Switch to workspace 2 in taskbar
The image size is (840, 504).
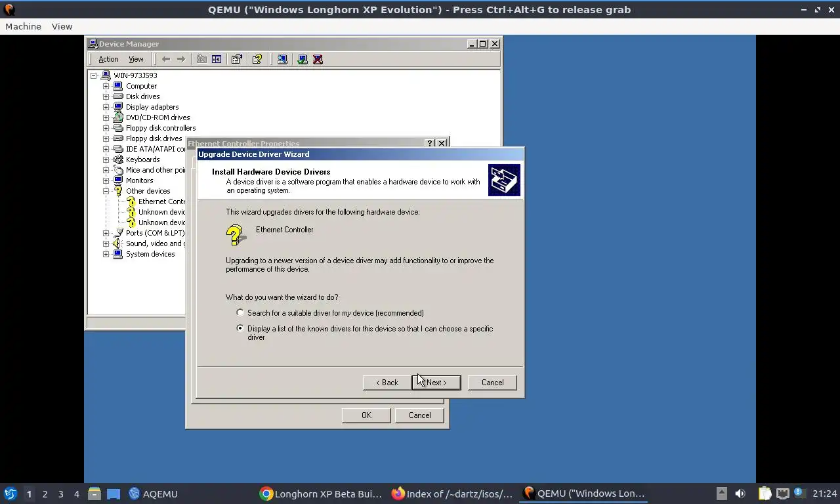tap(45, 493)
